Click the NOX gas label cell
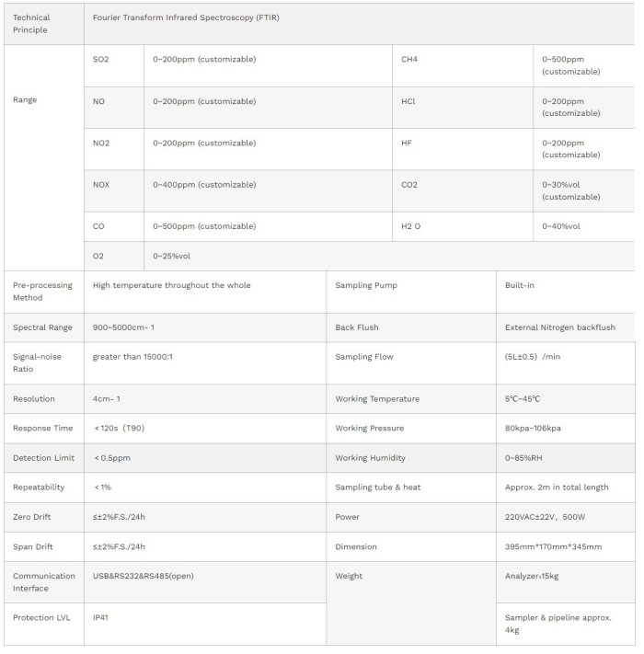The image size is (644, 654). [x=101, y=185]
